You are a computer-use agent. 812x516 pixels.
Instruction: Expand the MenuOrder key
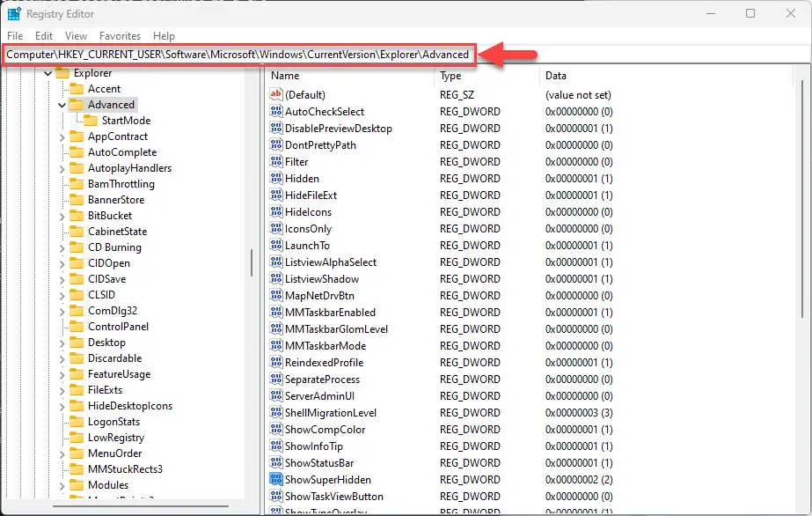point(62,454)
